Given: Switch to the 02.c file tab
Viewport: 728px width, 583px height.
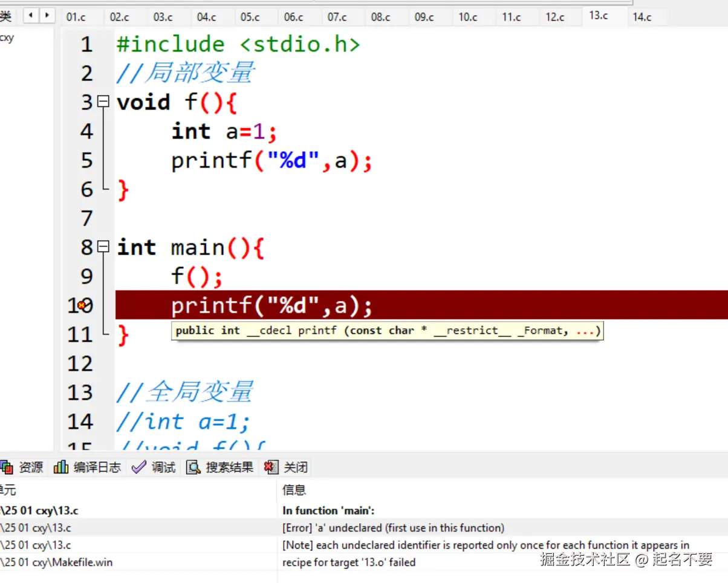Looking at the screenshot, I should pyautogui.click(x=120, y=17).
